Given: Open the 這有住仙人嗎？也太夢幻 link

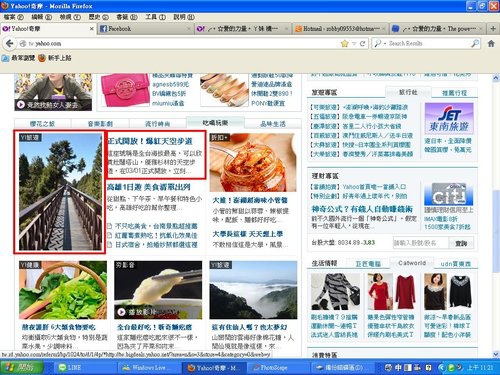Looking at the screenshot, I should coord(250,327).
